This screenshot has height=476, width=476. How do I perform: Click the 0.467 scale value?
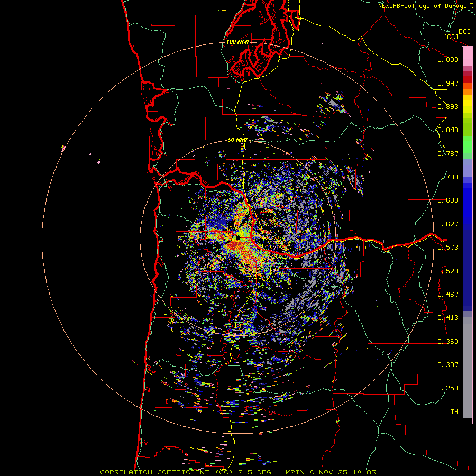click(x=448, y=295)
